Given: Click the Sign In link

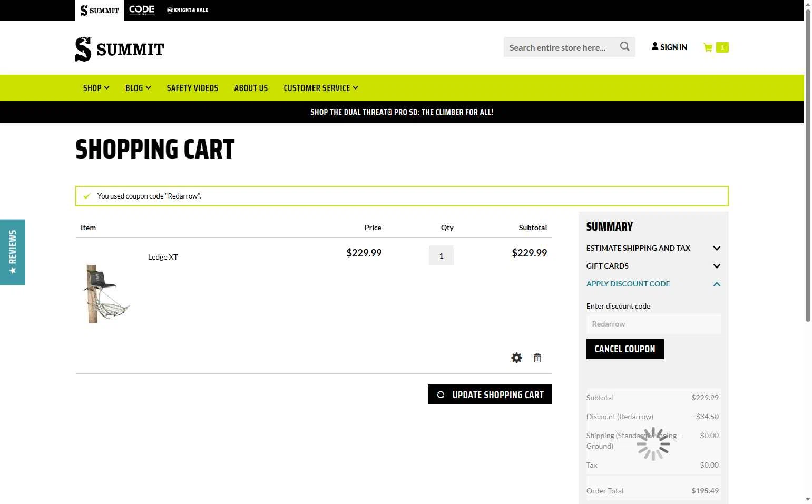Looking at the screenshot, I should (669, 47).
